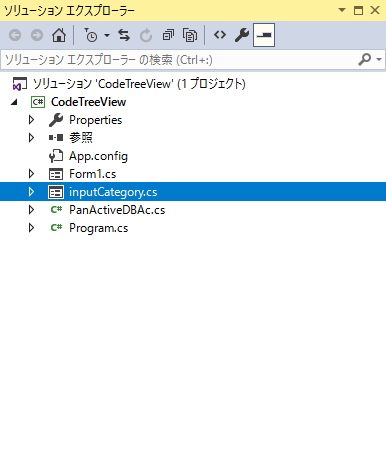Click the solution 'CodeTreeView' root item
Image resolution: width=386 pixels, height=464 pixels.
139,84
